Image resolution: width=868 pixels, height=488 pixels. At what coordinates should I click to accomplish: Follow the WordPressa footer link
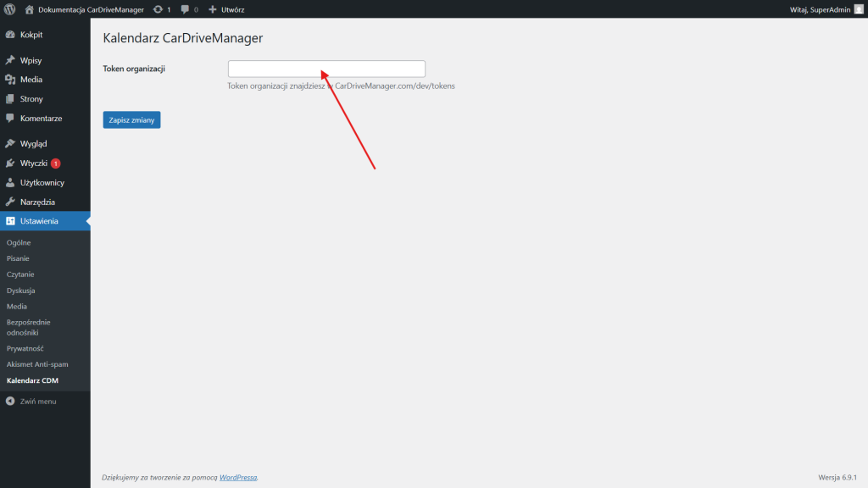click(x=238, y=478)
